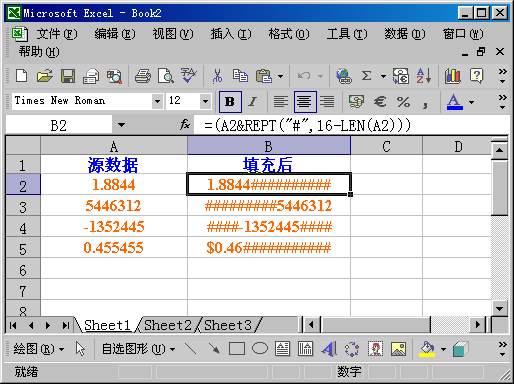This screenshot has width=514, height=384.
Task: Open Print Preview icon
Action: pyautogui.click(x=166, y=76)
